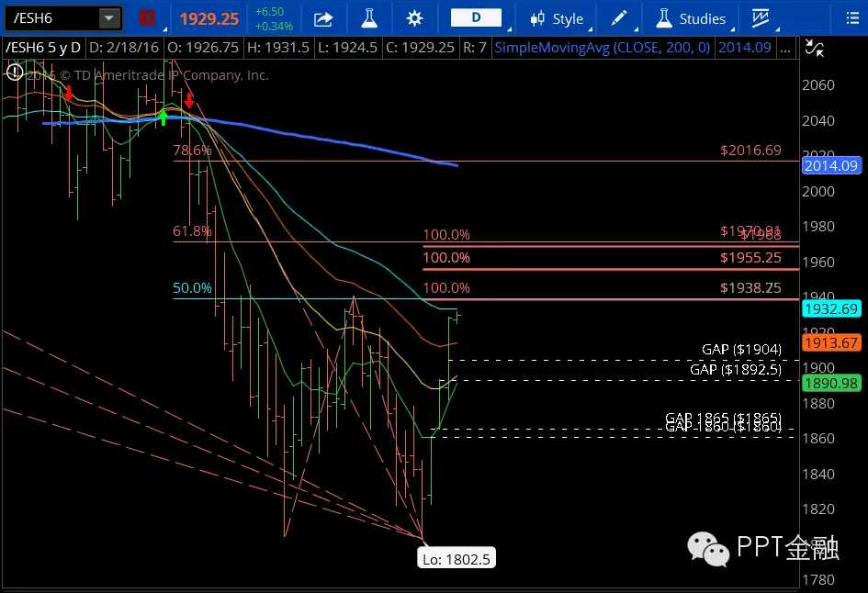
Task: Open the Style menu
Action: tap(558, 18)
